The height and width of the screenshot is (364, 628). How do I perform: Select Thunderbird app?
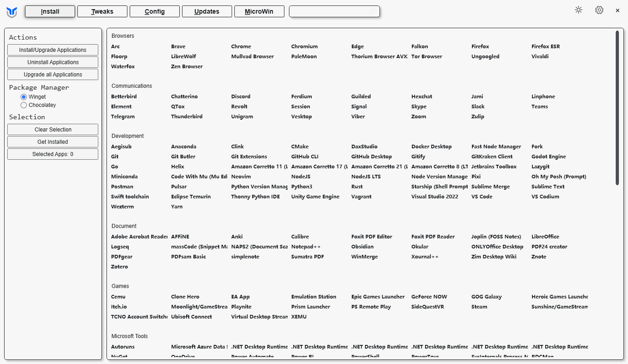coord(187,116)
